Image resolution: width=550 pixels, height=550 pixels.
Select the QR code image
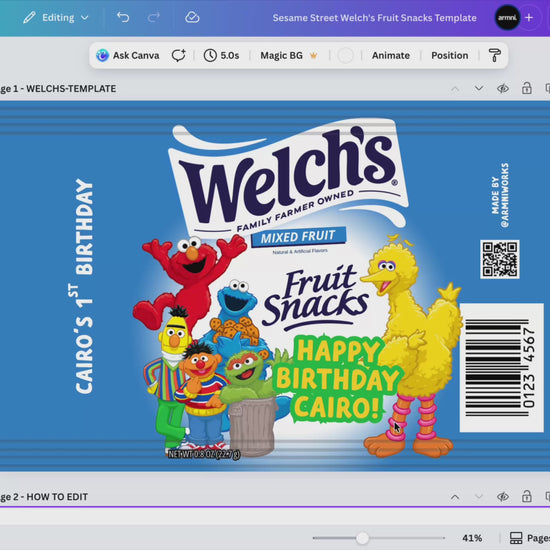499,260
